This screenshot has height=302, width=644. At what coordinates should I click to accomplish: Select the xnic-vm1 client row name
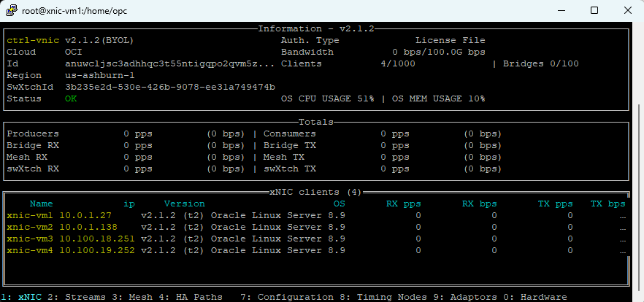click(x=29, y=215)
